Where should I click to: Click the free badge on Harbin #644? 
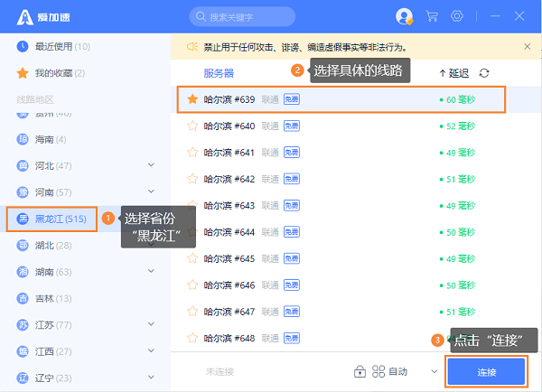pos(292,232)
